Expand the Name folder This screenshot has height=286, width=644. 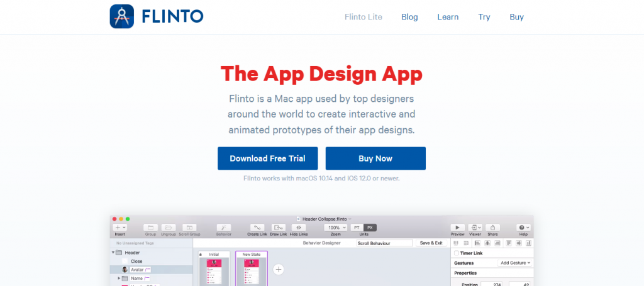[x=119, y=278]
